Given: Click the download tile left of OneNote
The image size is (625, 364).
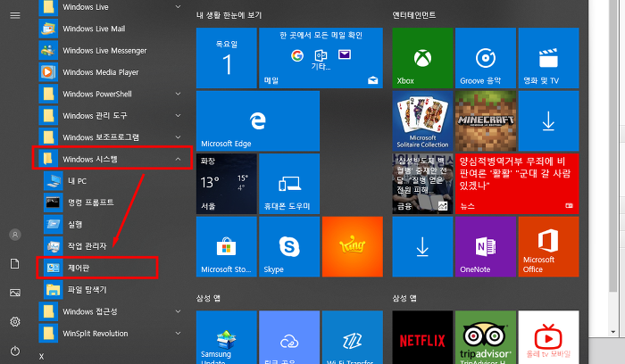Looking at the screenshot, I should click(422, 246).
